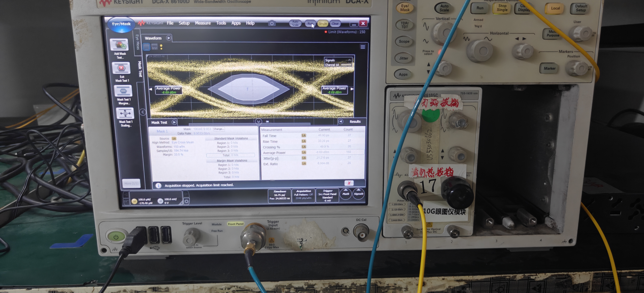Click on-screen Single button
Screen dimensions: 644x293
pos(323,24)
